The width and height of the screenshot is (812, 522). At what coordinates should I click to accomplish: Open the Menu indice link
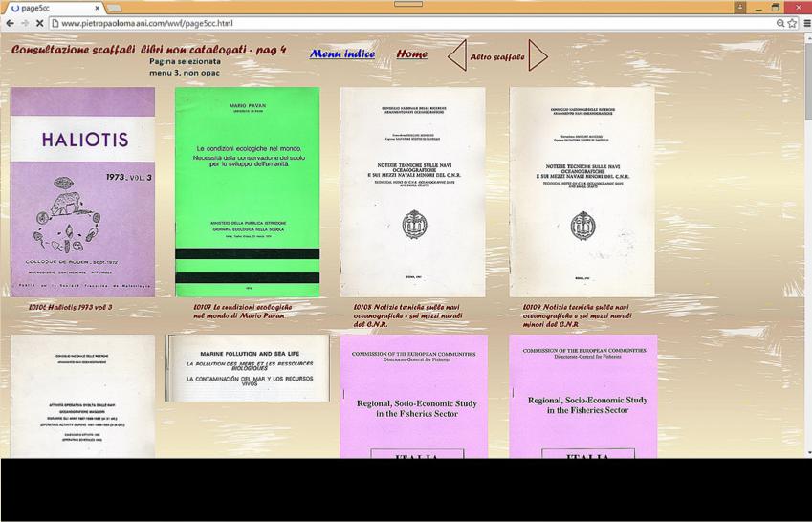click(342, 54)
